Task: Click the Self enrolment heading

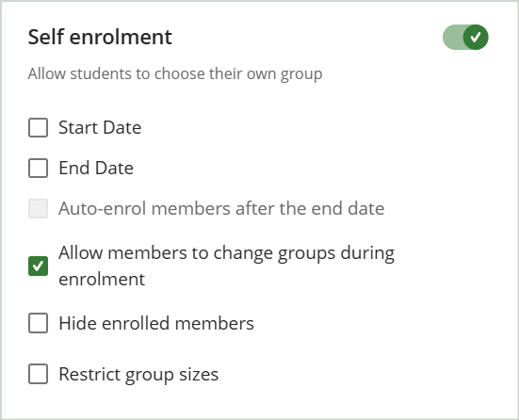Action: (100, 37)
